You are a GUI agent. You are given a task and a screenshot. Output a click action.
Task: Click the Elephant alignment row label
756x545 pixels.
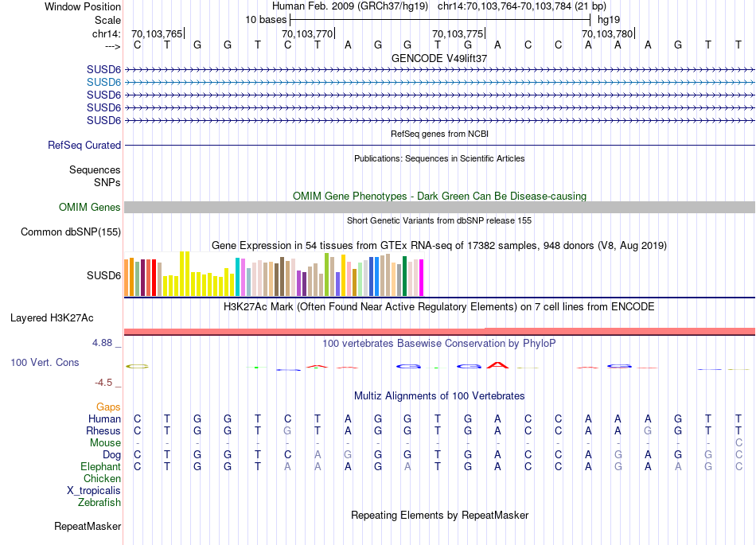pyautogui.click(x=100, y=467)
